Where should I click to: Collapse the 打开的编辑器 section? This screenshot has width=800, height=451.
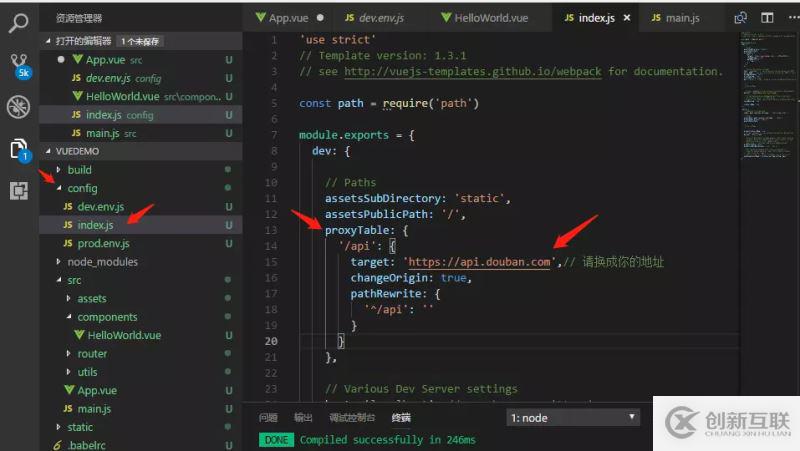[x=140, y=41]
